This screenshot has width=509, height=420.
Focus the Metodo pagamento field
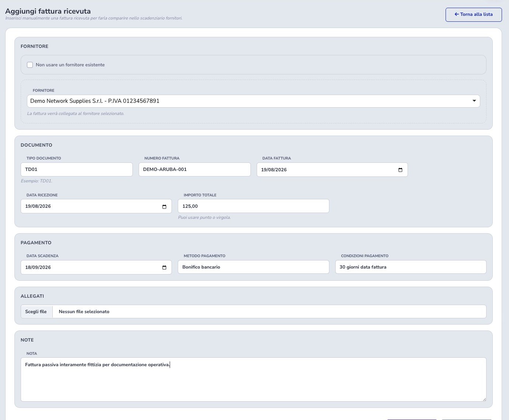click(x=253, y=267)
